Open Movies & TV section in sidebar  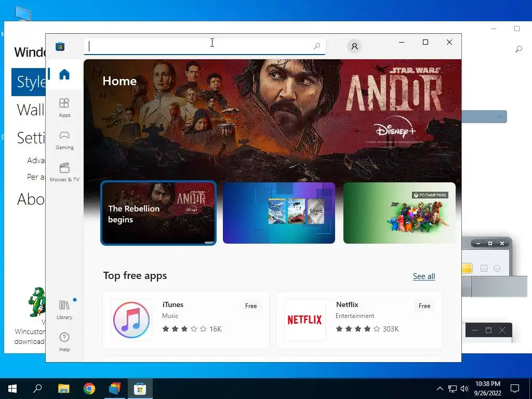pos(64,172)
